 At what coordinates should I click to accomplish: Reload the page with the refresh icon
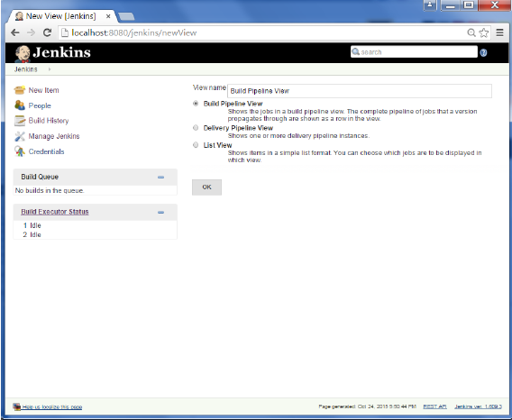pos(48,32)
